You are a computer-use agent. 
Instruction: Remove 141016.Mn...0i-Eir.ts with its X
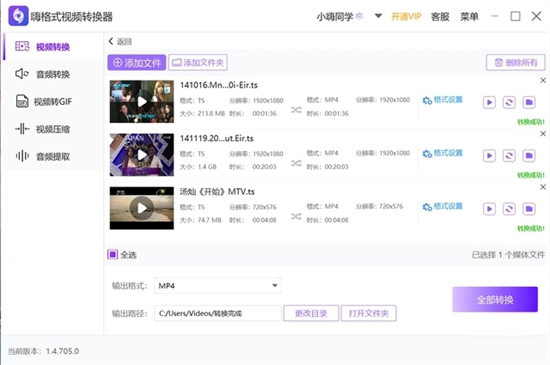pos(543,80)
